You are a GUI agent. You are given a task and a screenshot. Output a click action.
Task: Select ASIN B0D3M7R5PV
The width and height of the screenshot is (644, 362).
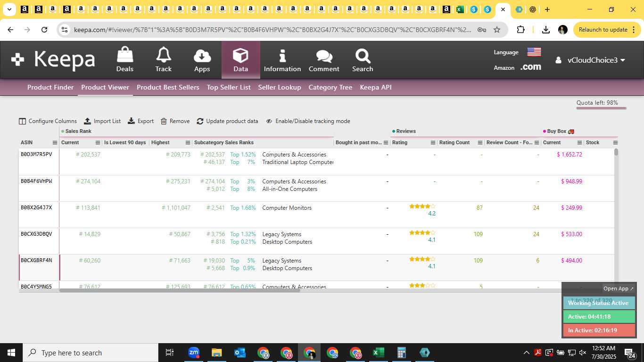(x=36, y=155)
